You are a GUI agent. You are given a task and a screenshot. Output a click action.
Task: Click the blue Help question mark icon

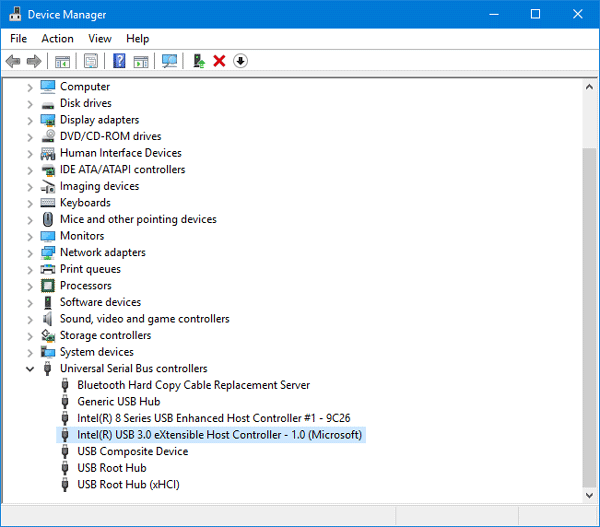119,61
